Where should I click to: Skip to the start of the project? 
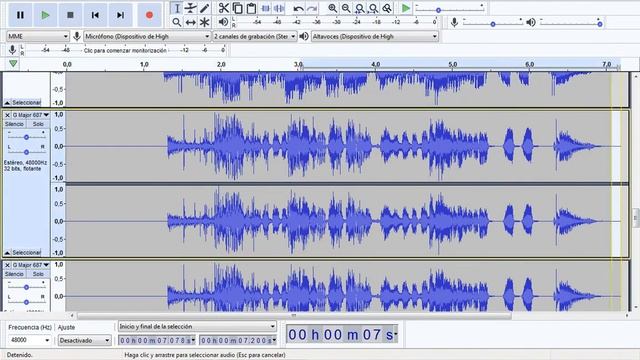click(95, 15)
